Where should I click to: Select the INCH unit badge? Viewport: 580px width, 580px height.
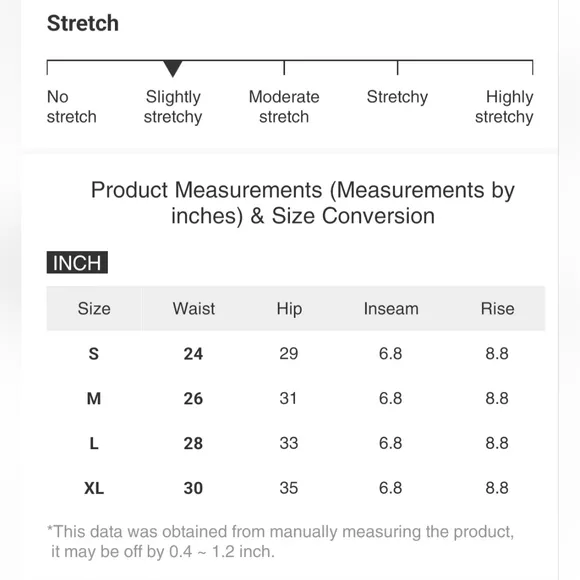(77, 262)
